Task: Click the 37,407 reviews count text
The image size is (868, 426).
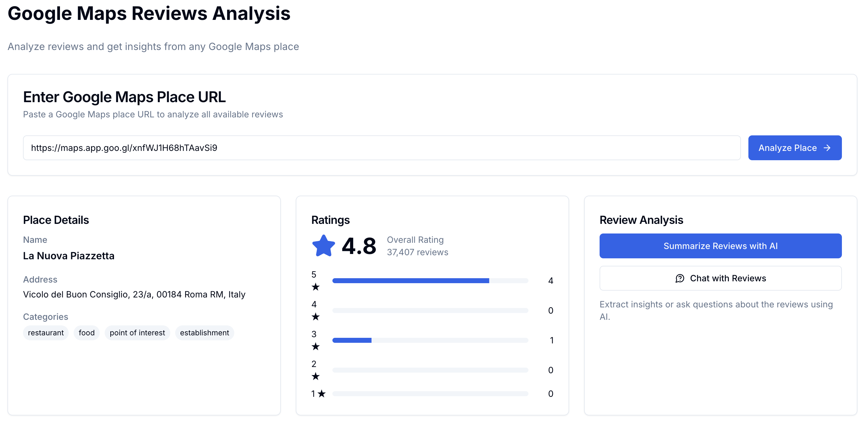Action: [417, 252]
